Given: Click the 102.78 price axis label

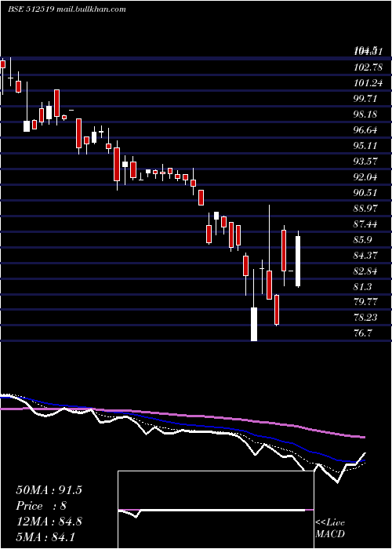Looking at the screenshot, I should pos(368,67).
